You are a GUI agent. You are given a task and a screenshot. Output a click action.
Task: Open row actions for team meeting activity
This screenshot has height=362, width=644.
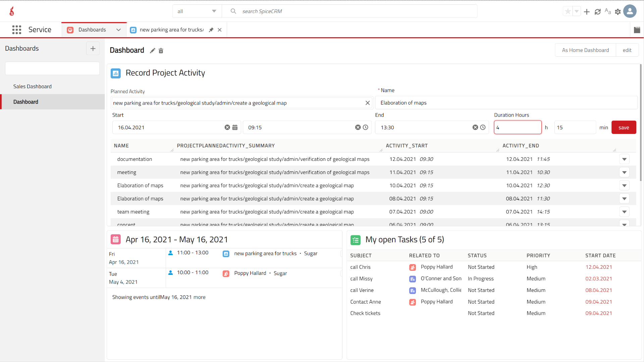624,212
